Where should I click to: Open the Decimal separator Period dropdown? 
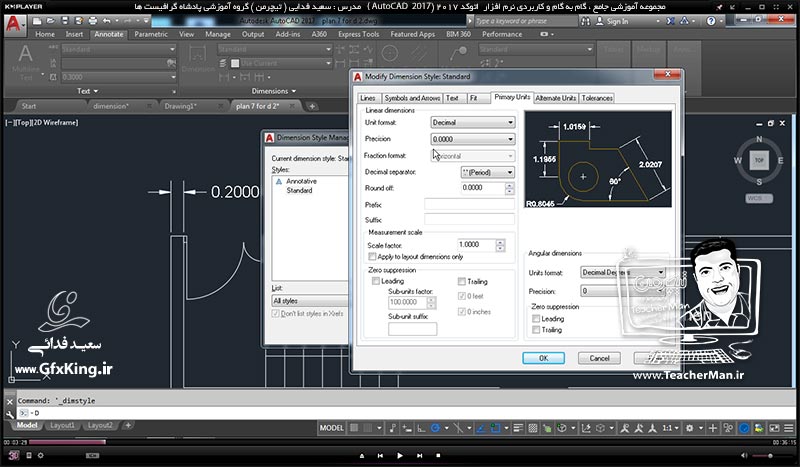coord(487,173)
